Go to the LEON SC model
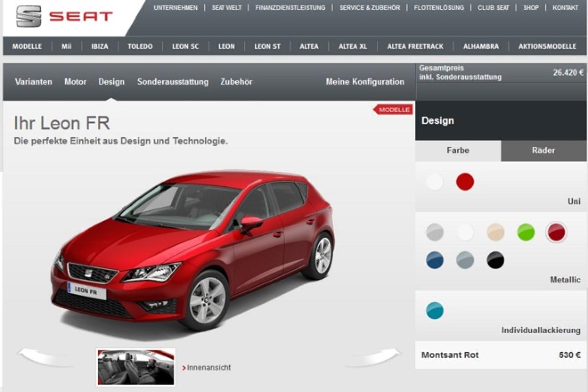 tap(186, 47)
